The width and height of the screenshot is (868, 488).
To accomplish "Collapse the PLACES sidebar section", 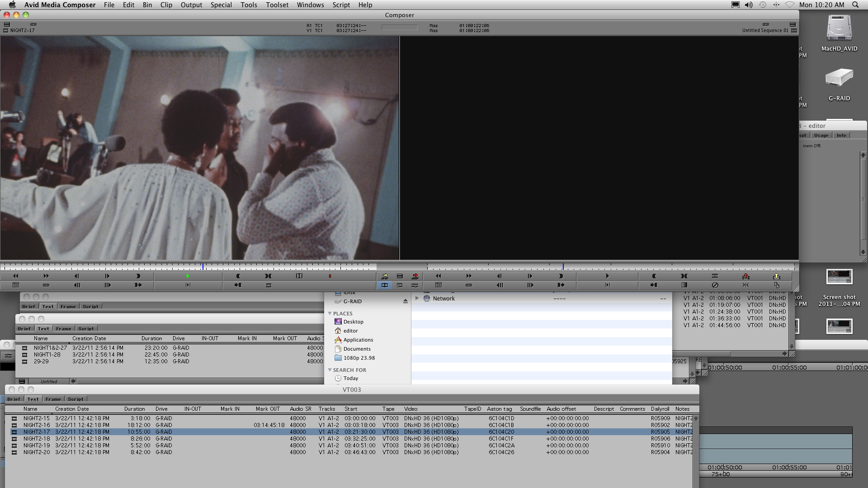I will coord(330,313).
